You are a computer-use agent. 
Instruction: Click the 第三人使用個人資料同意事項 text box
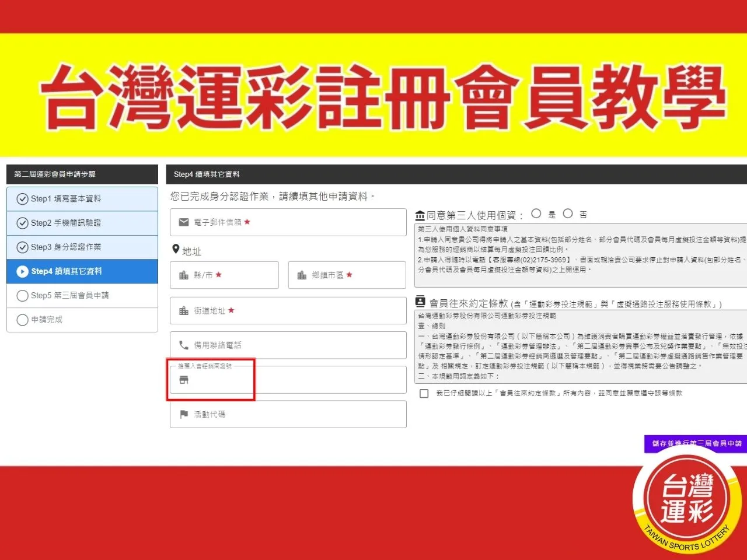pos(581,255)
